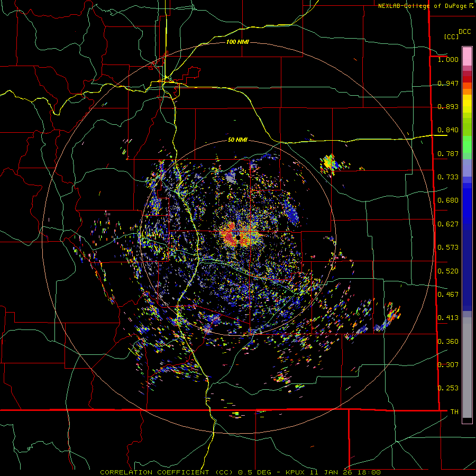Viewport: 476px width, 476px height.
Task: Select the 0.733 scale value
Action: tap(448, 177)
